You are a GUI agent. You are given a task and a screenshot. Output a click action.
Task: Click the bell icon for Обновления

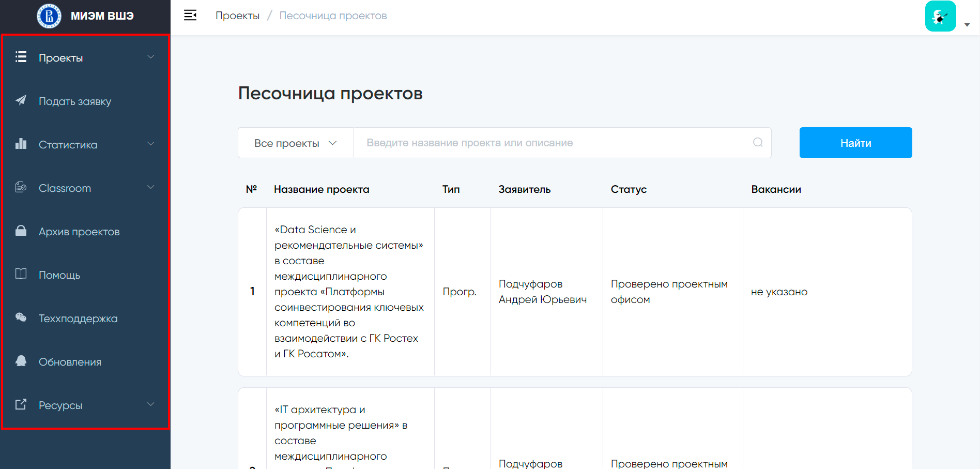[x=21, y=361]
